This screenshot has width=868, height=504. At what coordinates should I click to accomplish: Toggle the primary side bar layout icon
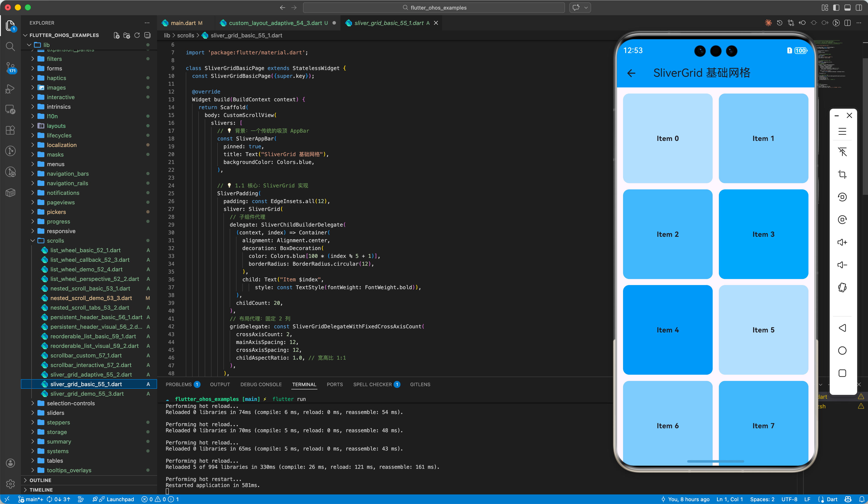[x=836, y=8]
